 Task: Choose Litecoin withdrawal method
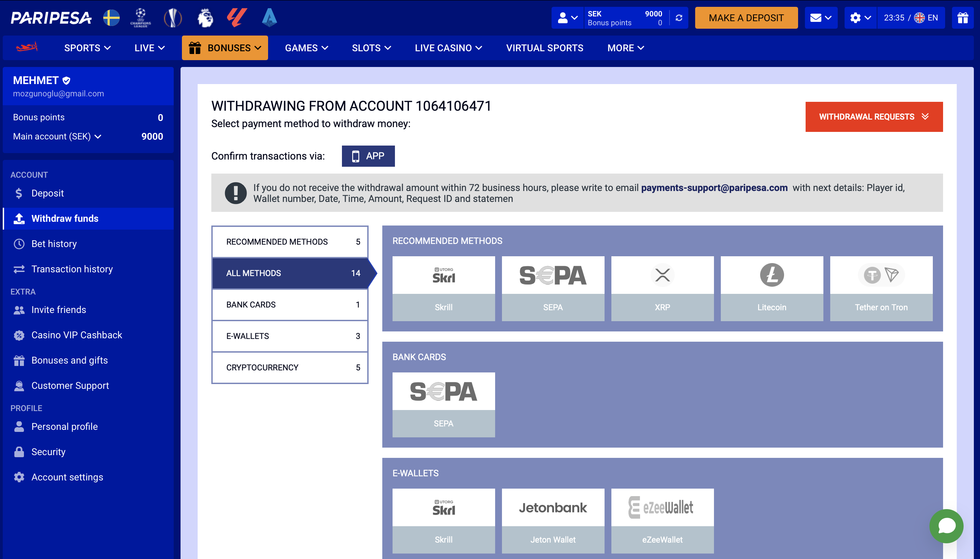772,288
